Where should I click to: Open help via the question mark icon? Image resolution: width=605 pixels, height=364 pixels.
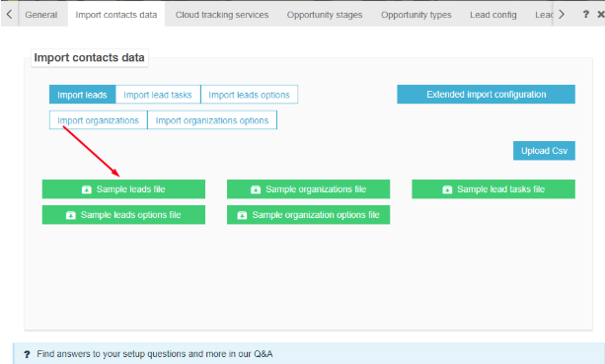click(x=585, y=14)
